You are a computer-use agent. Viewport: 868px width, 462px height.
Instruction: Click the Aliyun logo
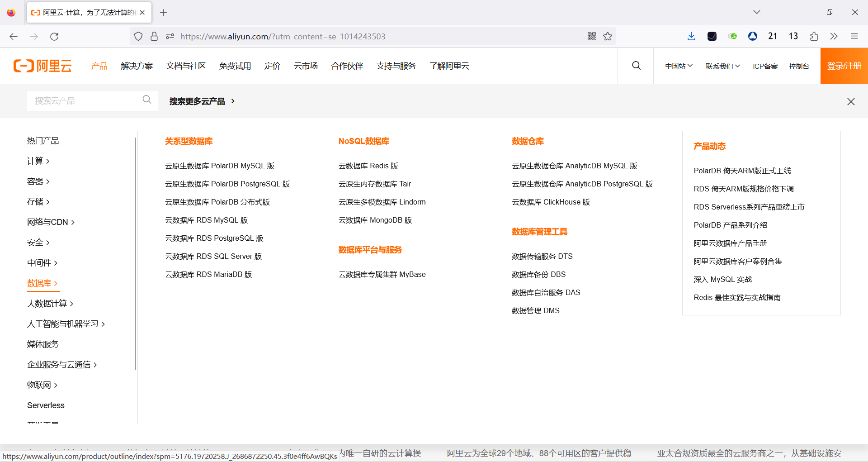(x=42, y=66)
